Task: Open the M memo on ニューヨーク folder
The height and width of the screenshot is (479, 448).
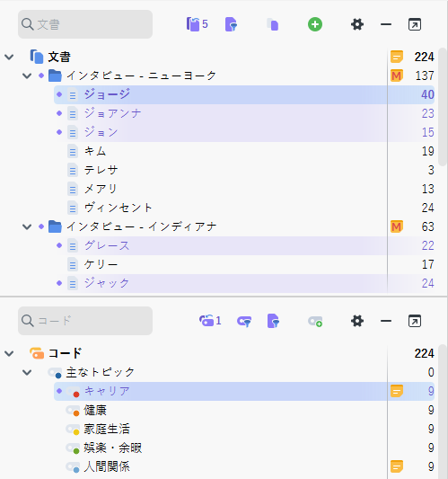Action: pyautogui.click(x=397, y=75)
